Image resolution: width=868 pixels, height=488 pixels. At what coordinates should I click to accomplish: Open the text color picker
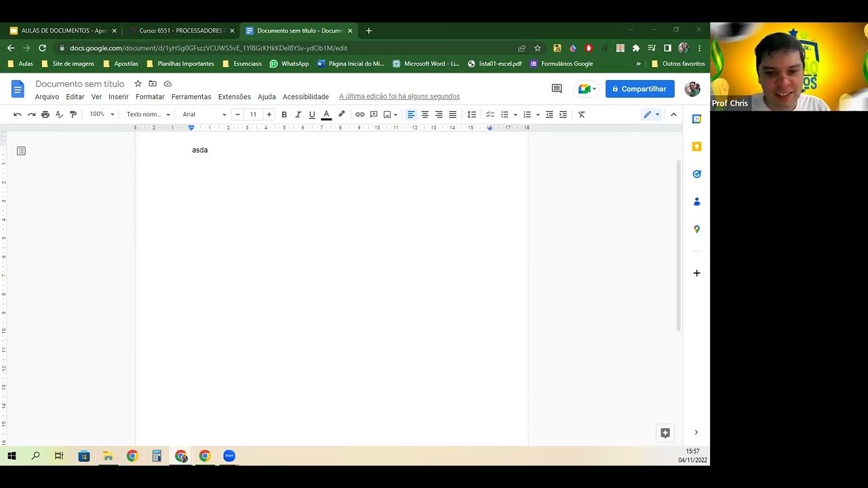[x=326, y=115]
